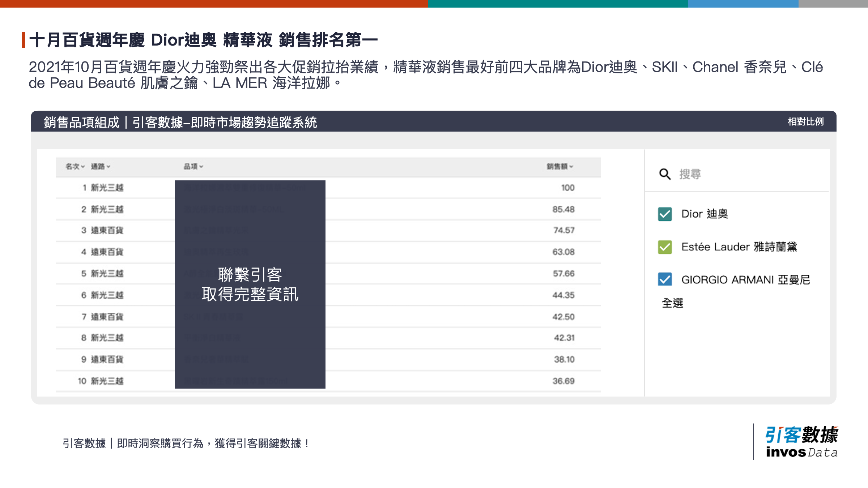The width and height of the screenshot is (868, 488).
Task: Click the magnifier search icon
Action: pos(665,174)
